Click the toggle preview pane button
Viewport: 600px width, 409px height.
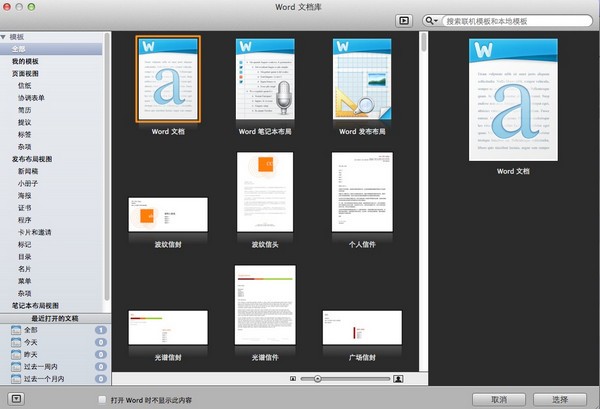tap(405, 19)
